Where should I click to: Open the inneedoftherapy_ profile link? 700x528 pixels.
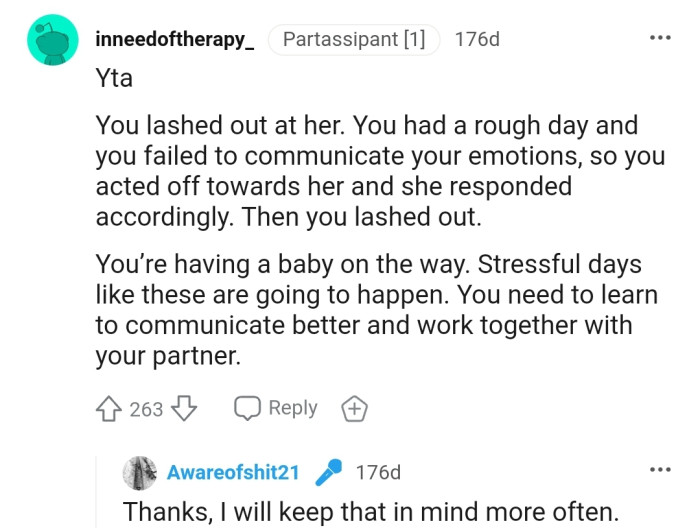pos(174,40)
